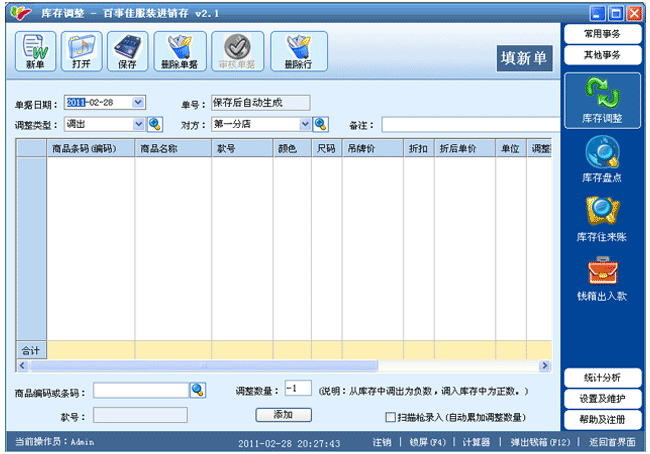Click the 单位 column header
The image size is (650, 454).
(511, 148)
